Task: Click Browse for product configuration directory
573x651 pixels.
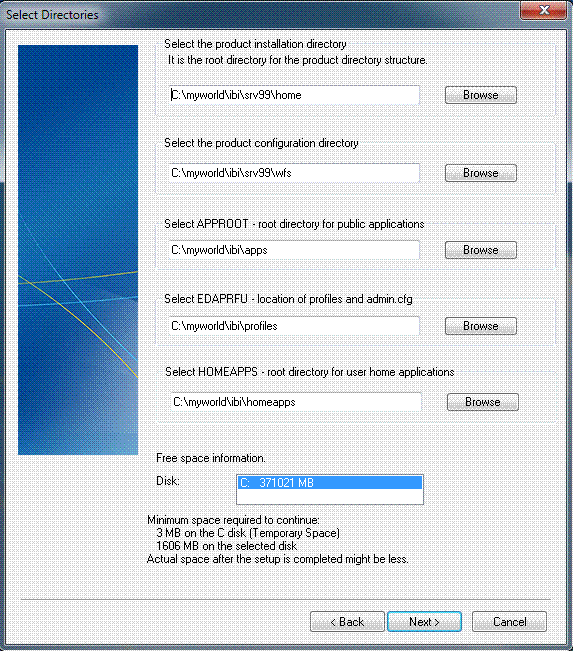Action: coord(481,173)
